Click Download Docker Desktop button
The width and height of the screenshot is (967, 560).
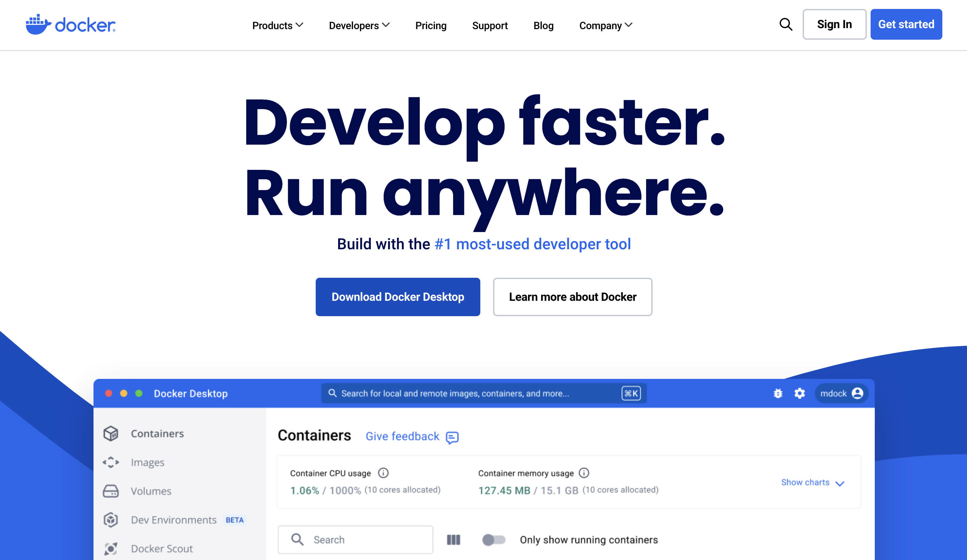pyautogui.click(x=398, y=297)
